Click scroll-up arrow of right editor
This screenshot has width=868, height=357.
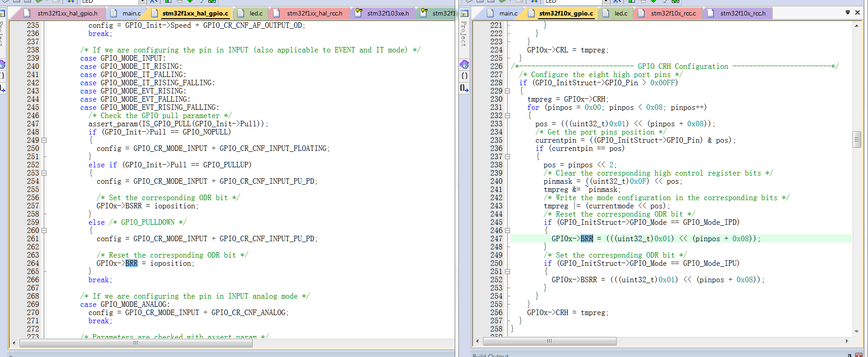click(x=857, y=26)
